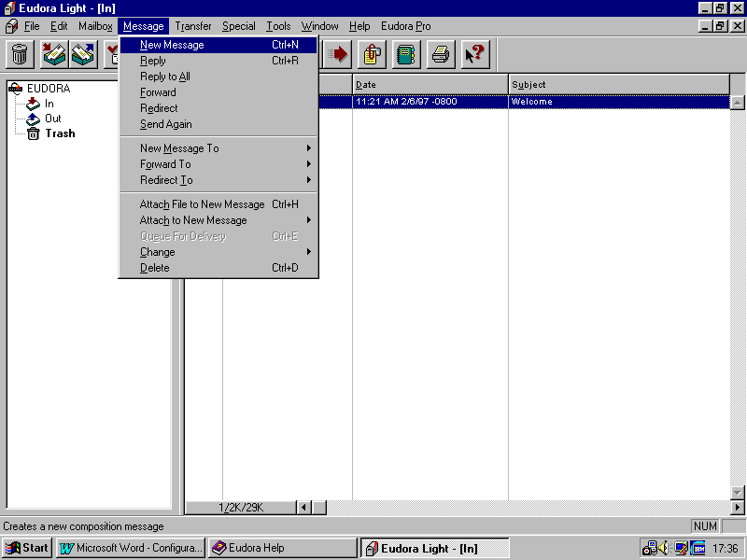Expand the Attach to New Message submenu
Screen dimensions: 747x560
click(218, 220)
